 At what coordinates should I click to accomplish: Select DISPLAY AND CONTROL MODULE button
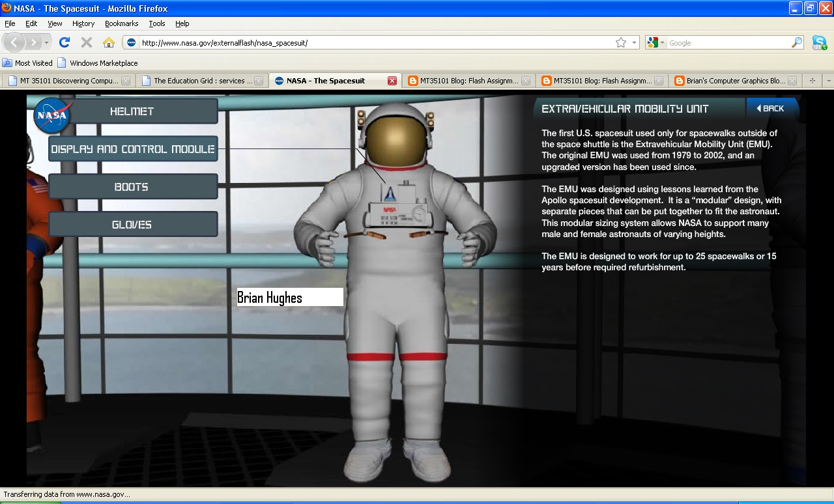(x=133, y=149)
